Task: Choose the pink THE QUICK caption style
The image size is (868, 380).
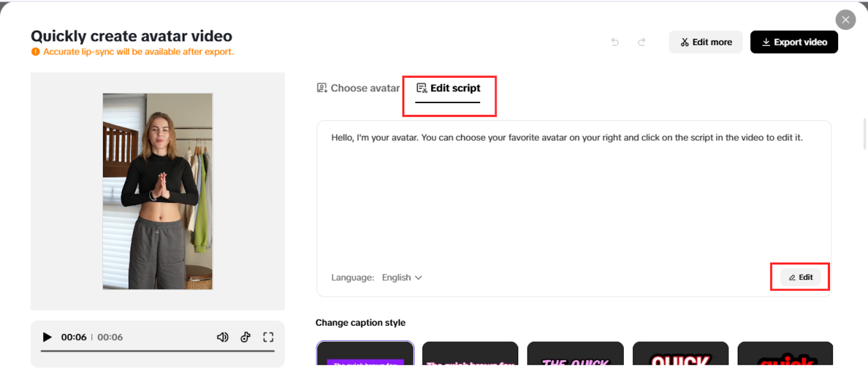Action: (575, 354)
